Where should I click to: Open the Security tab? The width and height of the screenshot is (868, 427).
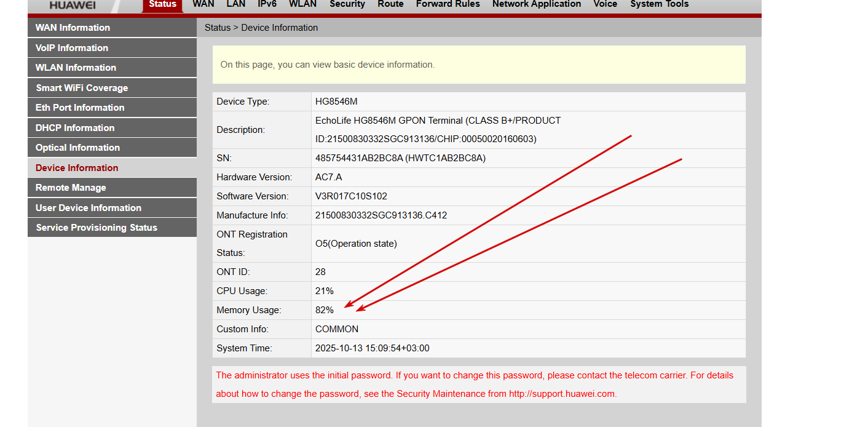347,4
